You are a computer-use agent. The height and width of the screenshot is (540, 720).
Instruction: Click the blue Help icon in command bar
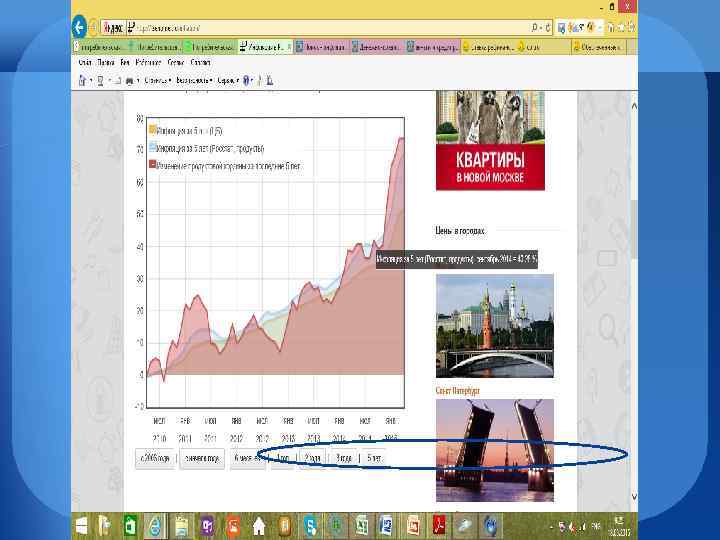(x=246, y=81)
